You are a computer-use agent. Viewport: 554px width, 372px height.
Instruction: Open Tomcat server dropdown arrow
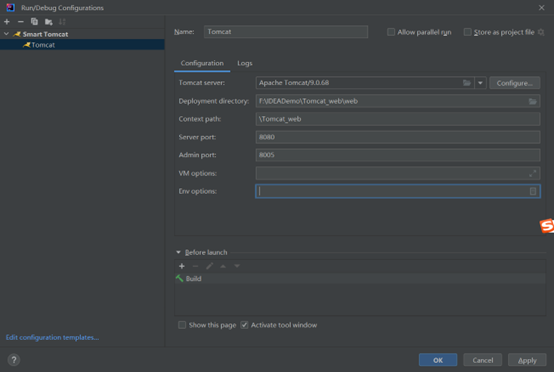[480, 83]
